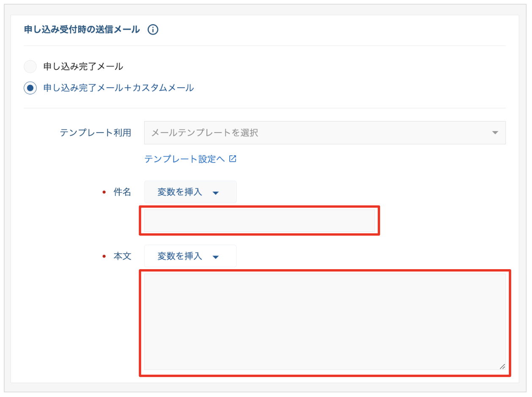The height and width of the screenshot is (397, 532).
Task: Select the 申し込み完了メール radio button
Action: coord(30,66)
